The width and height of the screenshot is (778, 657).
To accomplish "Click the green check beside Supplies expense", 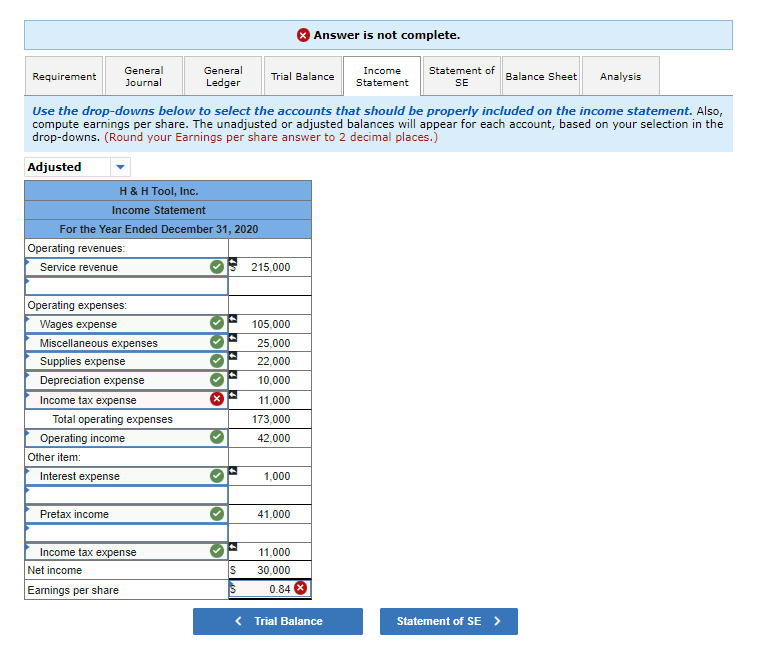I will (x=217, y=361).
